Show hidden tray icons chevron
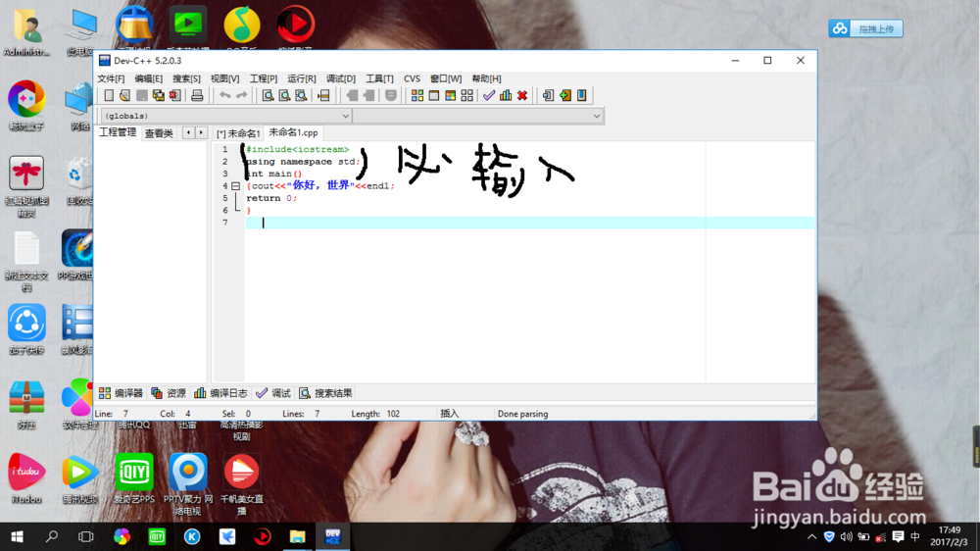This screenshot has height=551, width=980. point(811,536)
